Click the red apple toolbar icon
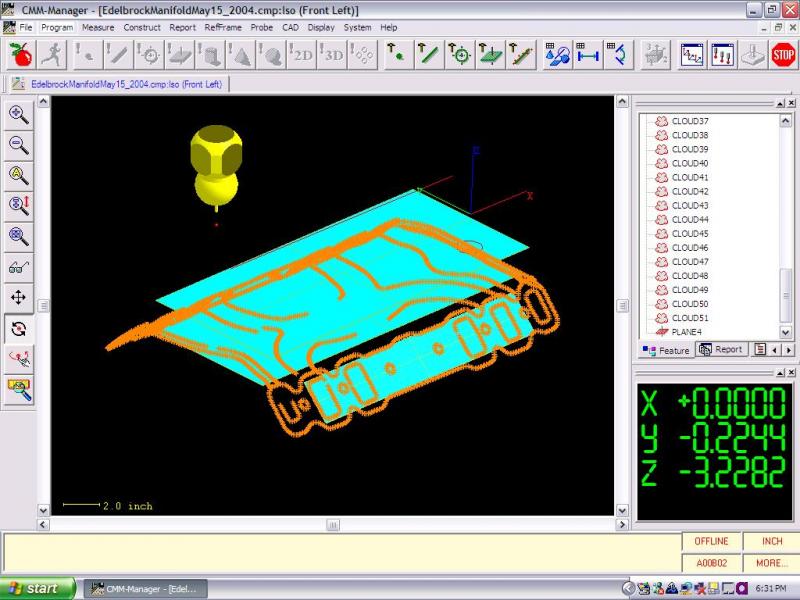Image resolution: width=800 pixels, height=600 pixels. point(19,54)
